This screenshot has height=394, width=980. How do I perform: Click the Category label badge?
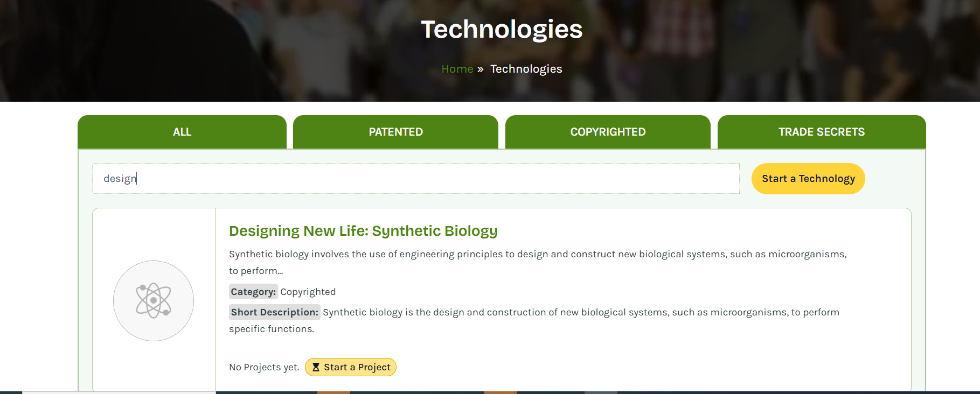tap(253, 292)
